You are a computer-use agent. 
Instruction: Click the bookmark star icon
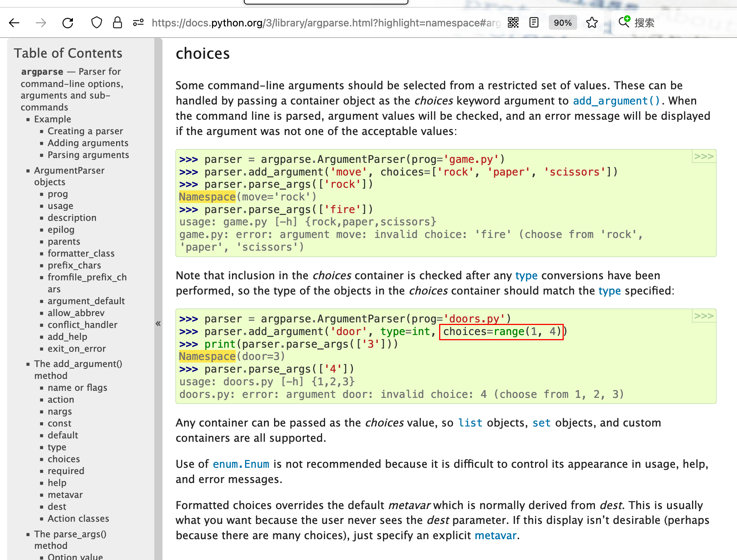[x=592, y=23]
